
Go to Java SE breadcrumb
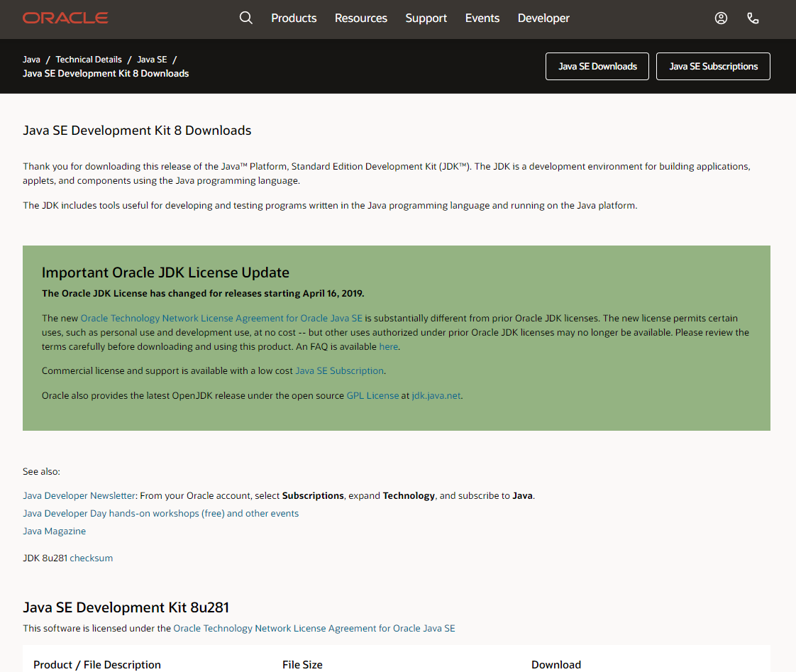tap(152, 60)
